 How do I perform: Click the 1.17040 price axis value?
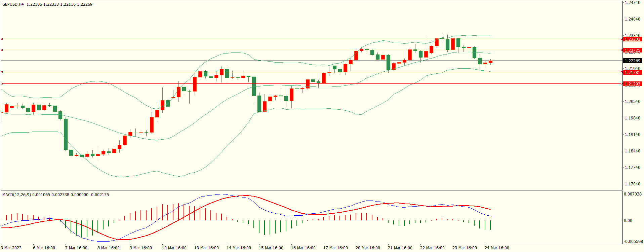[x=632, y=184]
